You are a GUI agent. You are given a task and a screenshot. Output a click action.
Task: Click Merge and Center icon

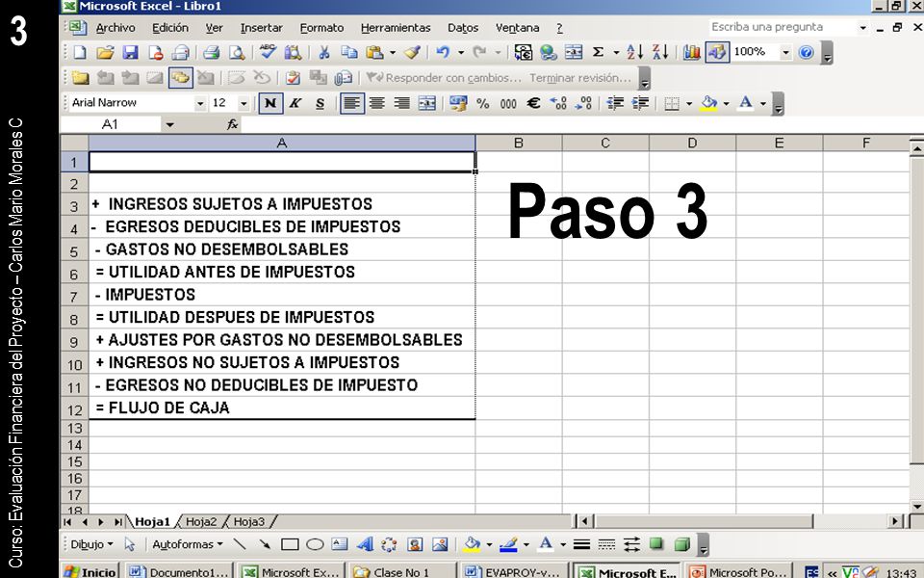coord(427,104)
